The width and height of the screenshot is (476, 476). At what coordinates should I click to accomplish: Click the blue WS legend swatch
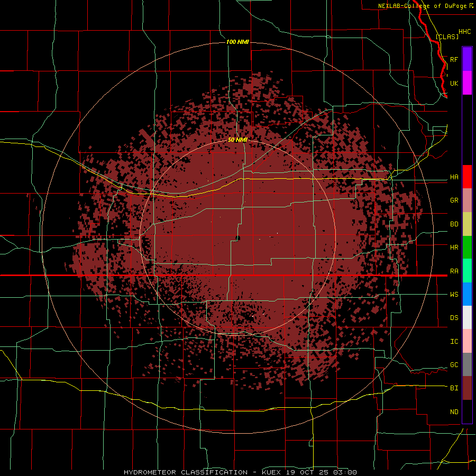[x=467, y=294]
